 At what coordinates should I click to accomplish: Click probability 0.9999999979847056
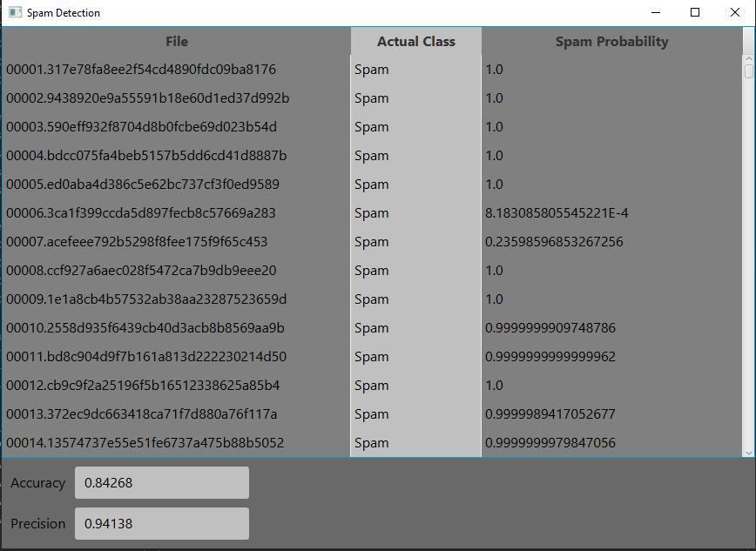[x=550, y=442]
